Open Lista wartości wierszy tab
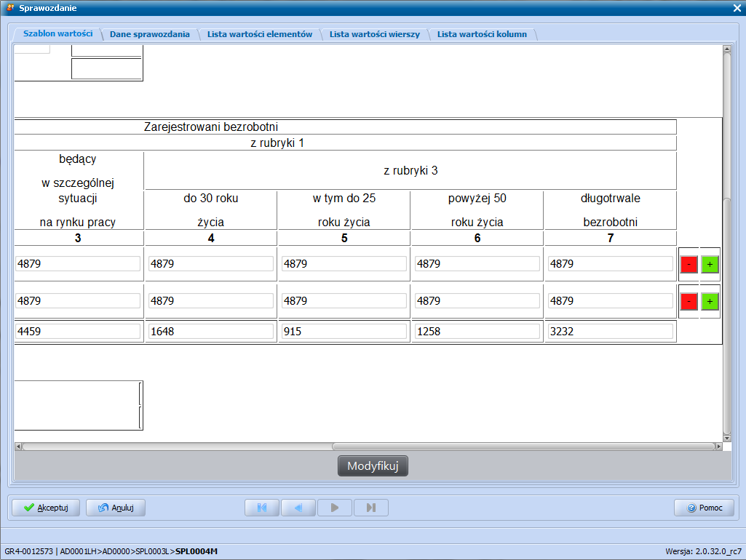The width and height of the screenshot is (746, 560). pos(374,34)
